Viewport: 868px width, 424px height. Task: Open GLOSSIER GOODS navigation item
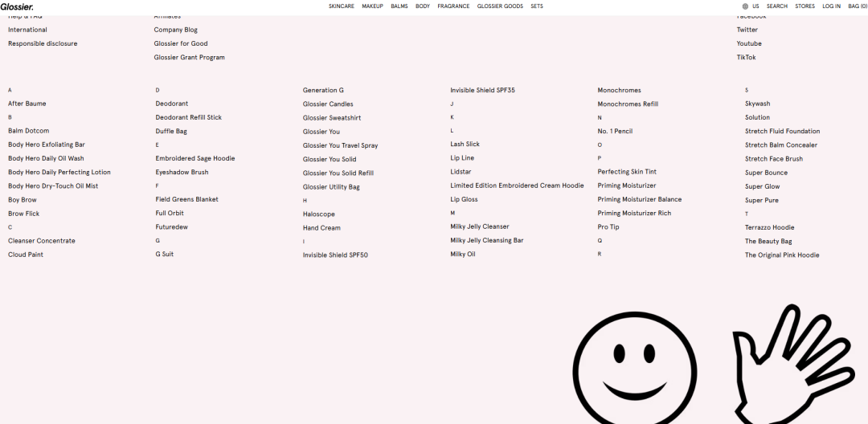tap(500, 6)
